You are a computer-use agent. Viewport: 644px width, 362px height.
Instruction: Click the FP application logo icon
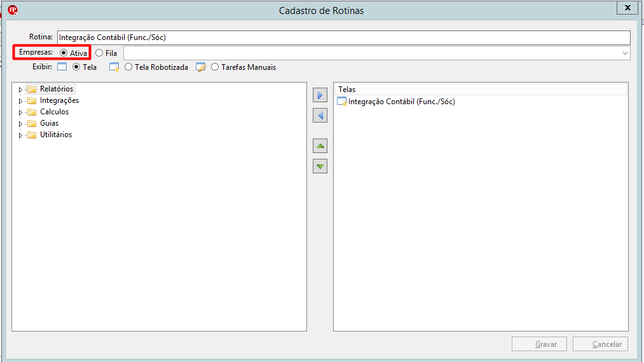click(x=13, y=10)
